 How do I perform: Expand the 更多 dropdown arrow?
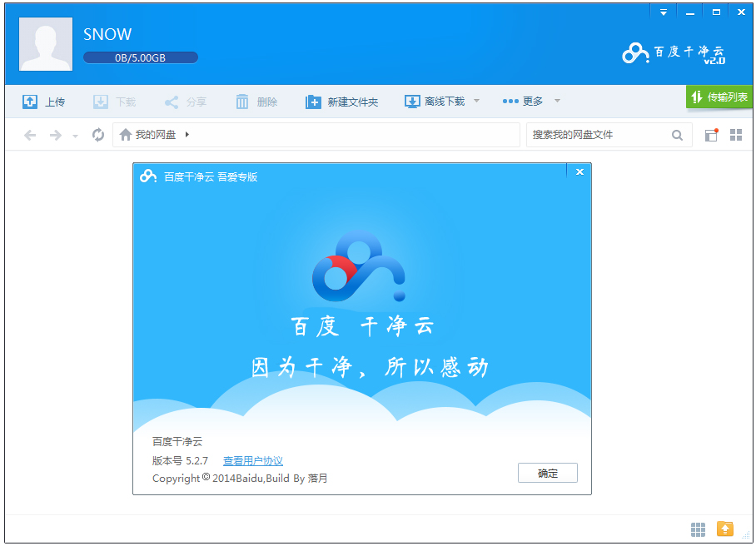(557, 101)
